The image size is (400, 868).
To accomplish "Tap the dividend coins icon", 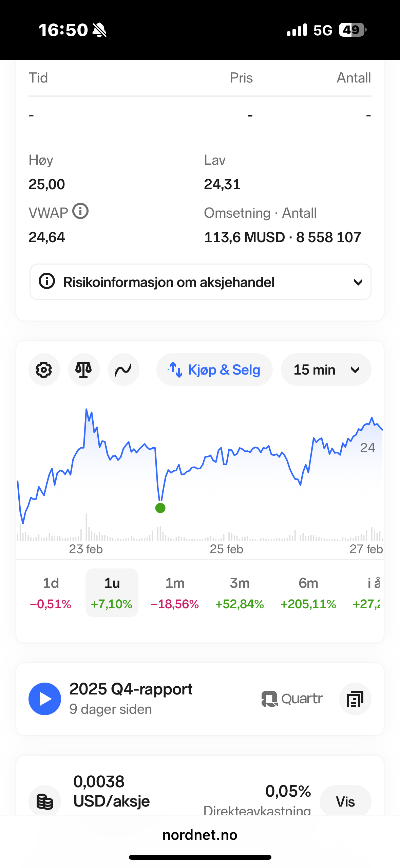I will tap(45, 801).
